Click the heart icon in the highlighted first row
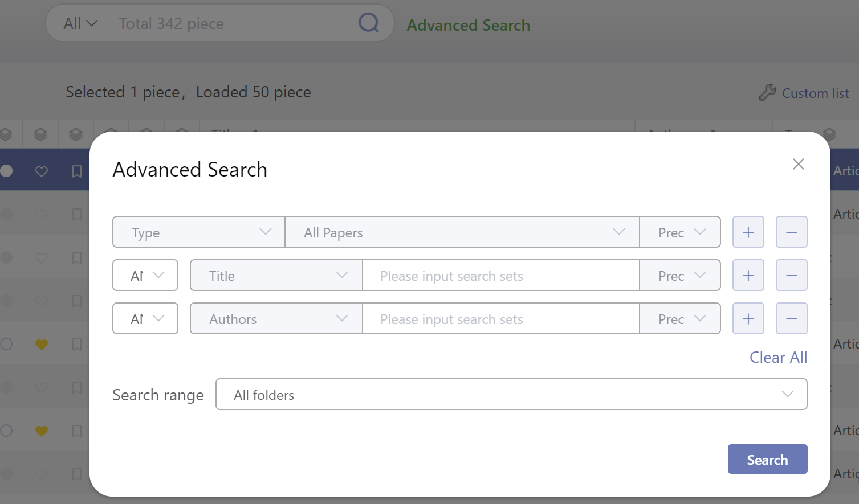This screenshot has height=504, width=859. click(x=41, y=171)
